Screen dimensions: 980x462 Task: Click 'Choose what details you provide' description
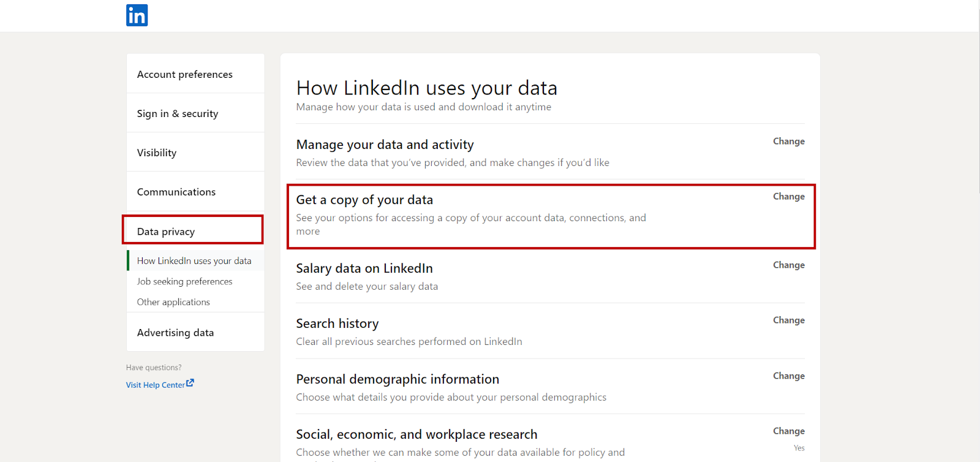pos(451,397)
